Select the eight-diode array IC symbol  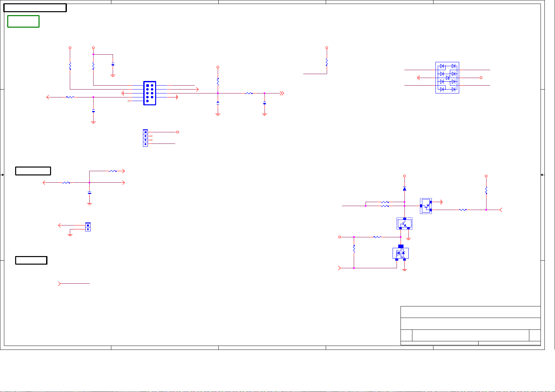tap(447, 78)
